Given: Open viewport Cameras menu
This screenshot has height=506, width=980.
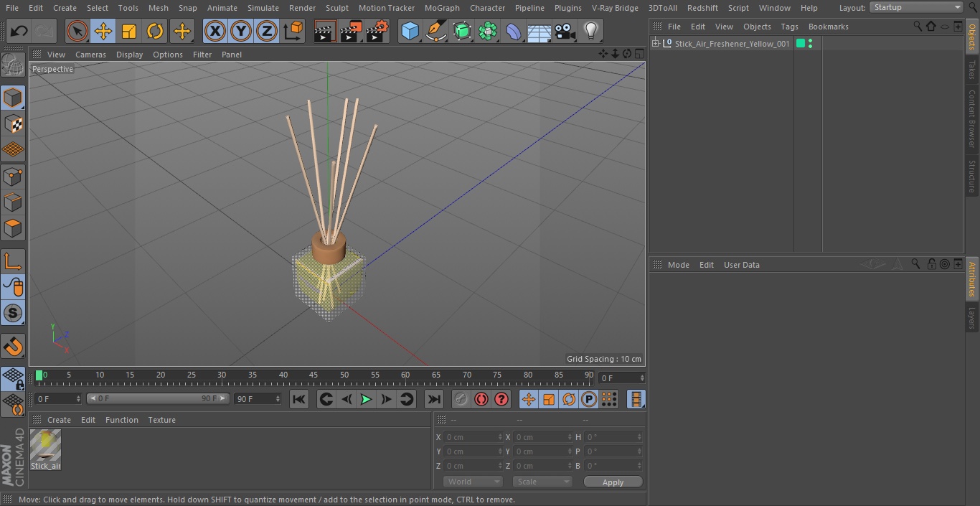Looking at the screenshot, I should (x=90, y=55).
